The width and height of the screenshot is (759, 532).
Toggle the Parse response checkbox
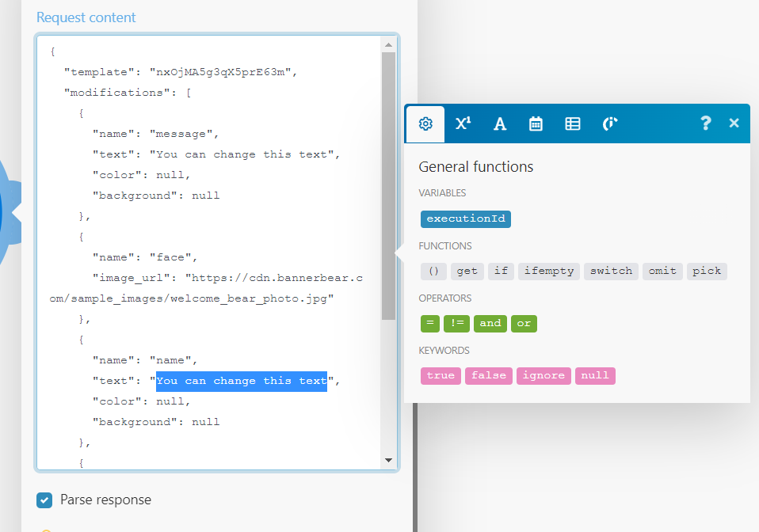click(x=44, y=500)
